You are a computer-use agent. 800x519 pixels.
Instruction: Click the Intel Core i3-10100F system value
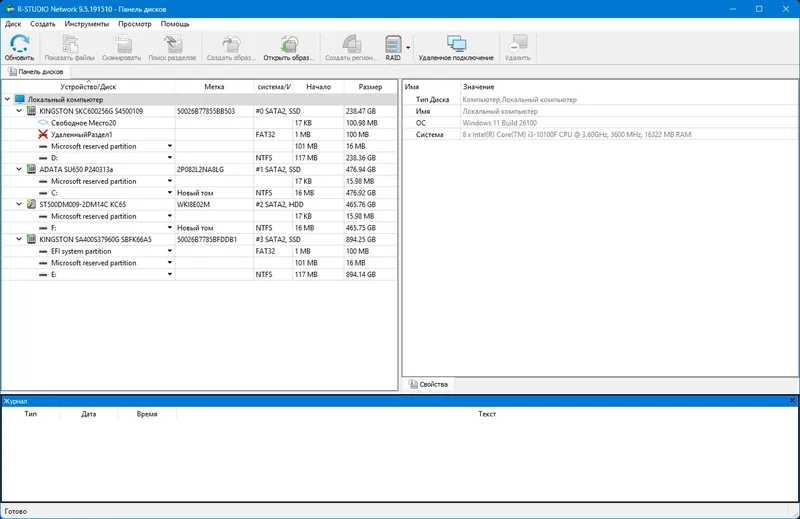coord(577,134)
